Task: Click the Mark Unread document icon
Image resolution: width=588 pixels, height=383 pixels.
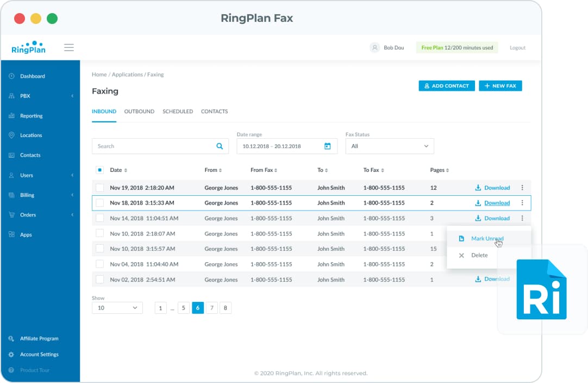Action: 461,238
